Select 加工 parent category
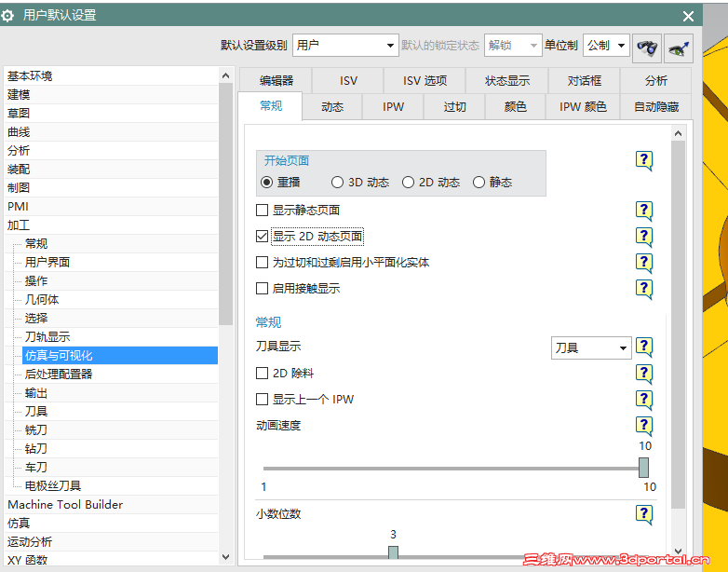This screenshot has height=572, width=728. tap(111, 225)
